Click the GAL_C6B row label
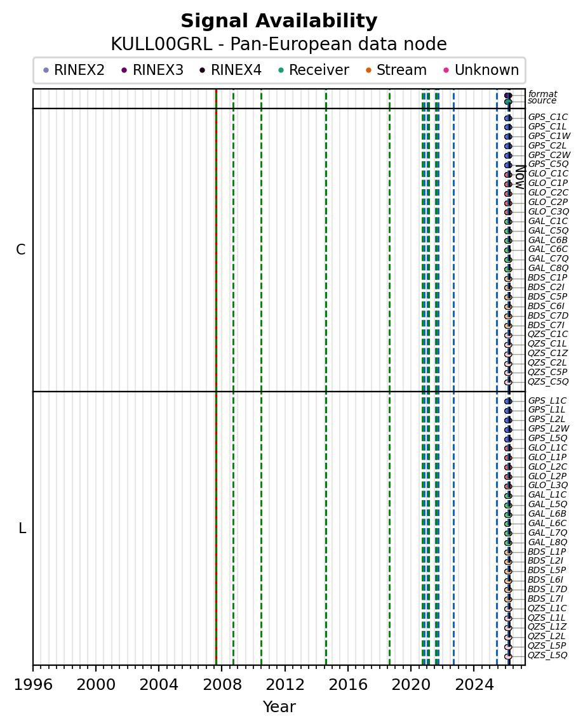 (x=547, y=240)
